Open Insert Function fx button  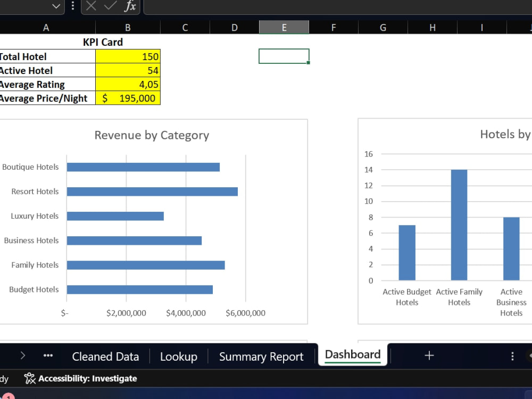point(130,6)
